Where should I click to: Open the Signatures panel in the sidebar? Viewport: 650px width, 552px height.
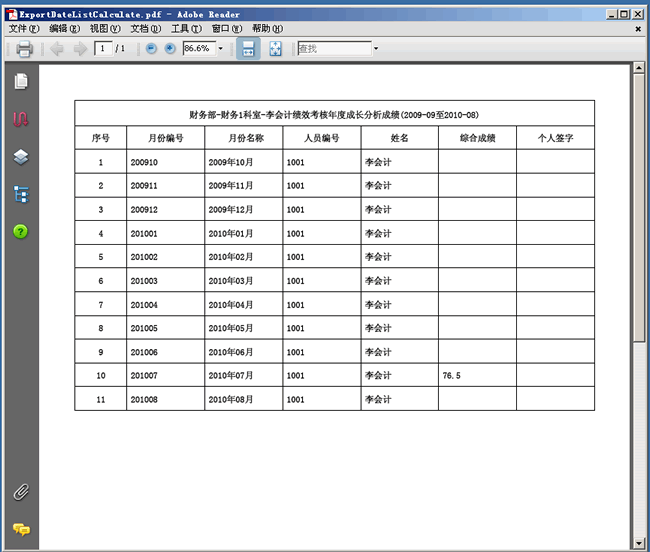[x=21, y=119]
